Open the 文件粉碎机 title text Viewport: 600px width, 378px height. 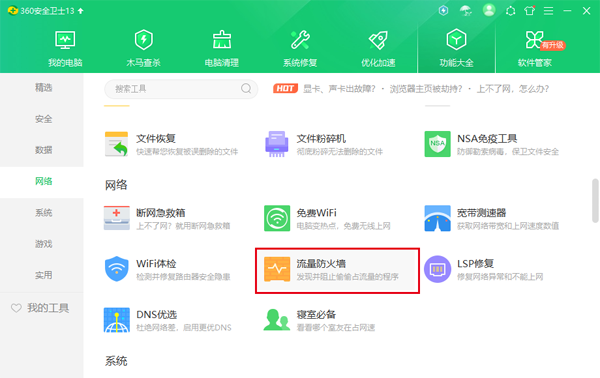[321, 138]
